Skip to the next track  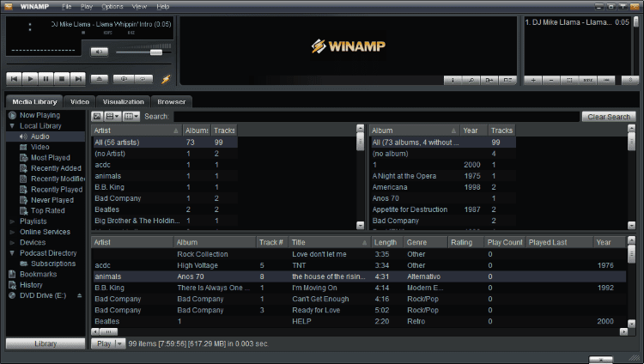coord(78,78)
